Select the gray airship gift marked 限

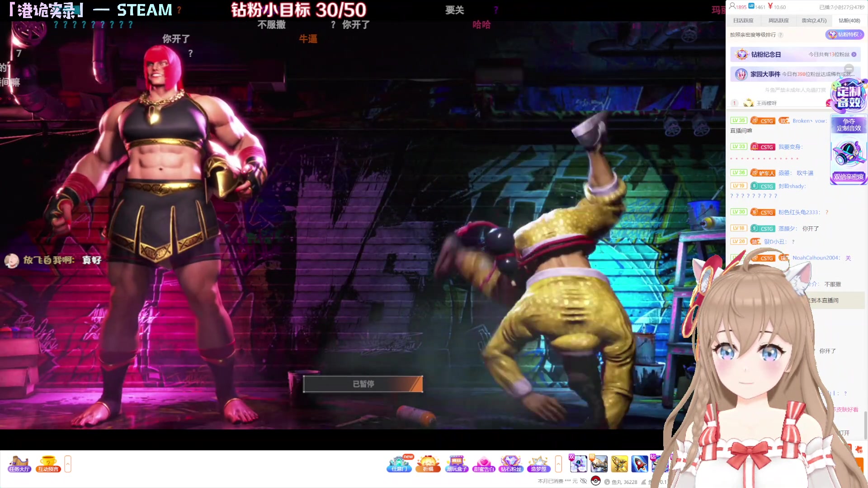point(599,464)
